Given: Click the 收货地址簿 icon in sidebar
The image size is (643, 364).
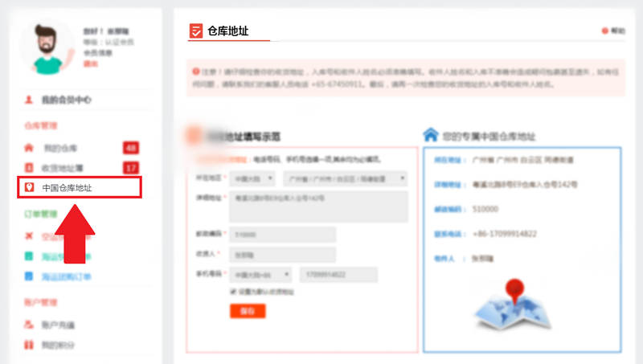Looking at the screenshot, I should [x=29, y=168].
